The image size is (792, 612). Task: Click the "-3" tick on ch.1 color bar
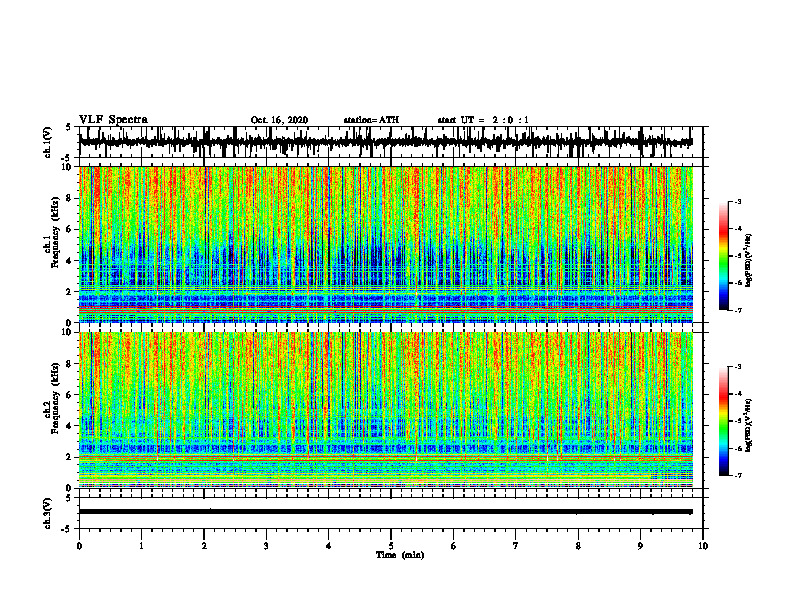pyautogui.click(x=738, y=201)
